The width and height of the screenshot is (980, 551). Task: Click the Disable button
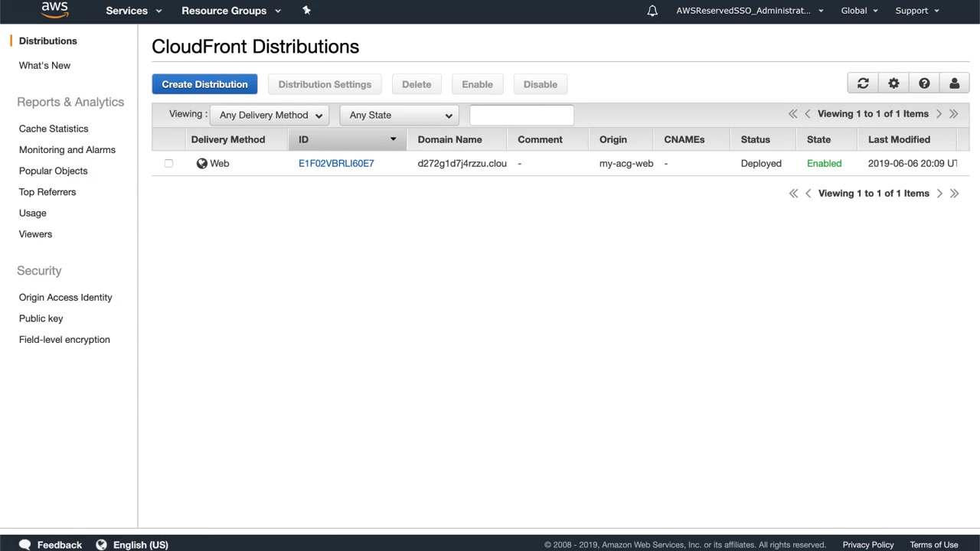541,84
